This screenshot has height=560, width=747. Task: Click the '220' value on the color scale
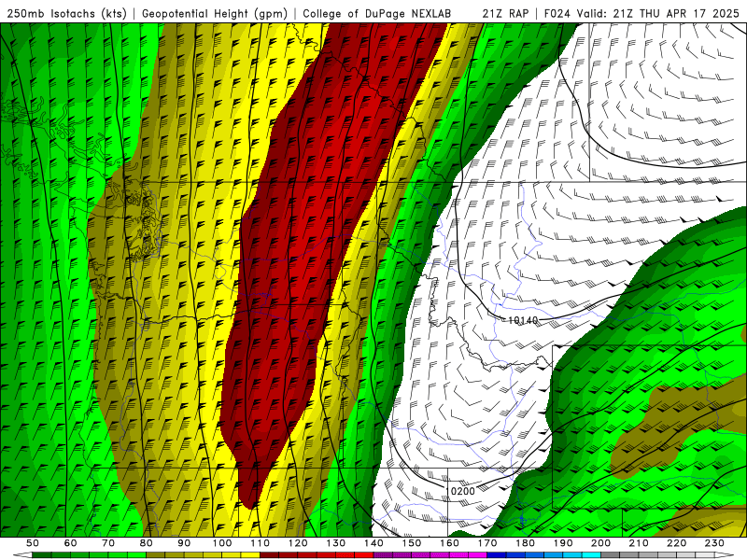click(677, 543)
